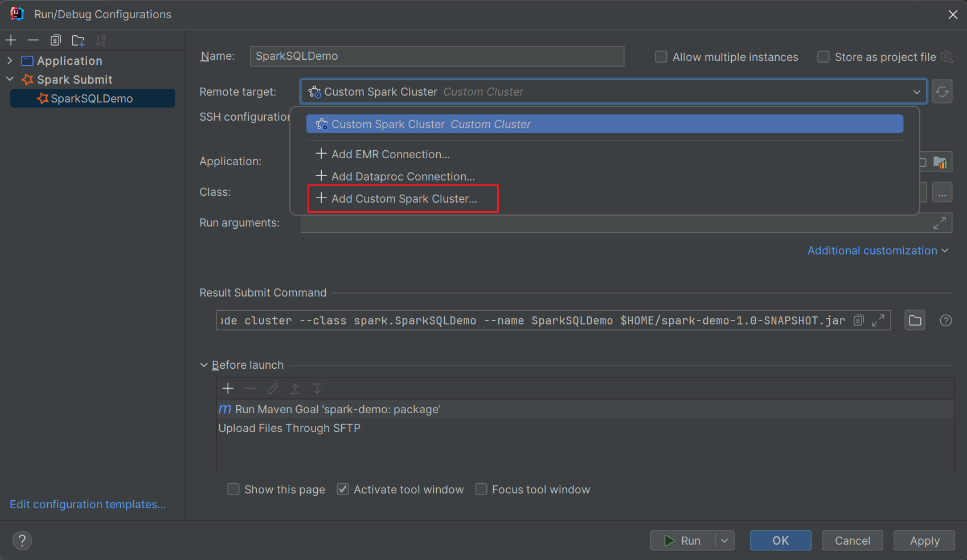This screenshot has height=560, width=967.
Task: Refresh the remote target list
Action: pyautogui.click(x=942, y=92)
